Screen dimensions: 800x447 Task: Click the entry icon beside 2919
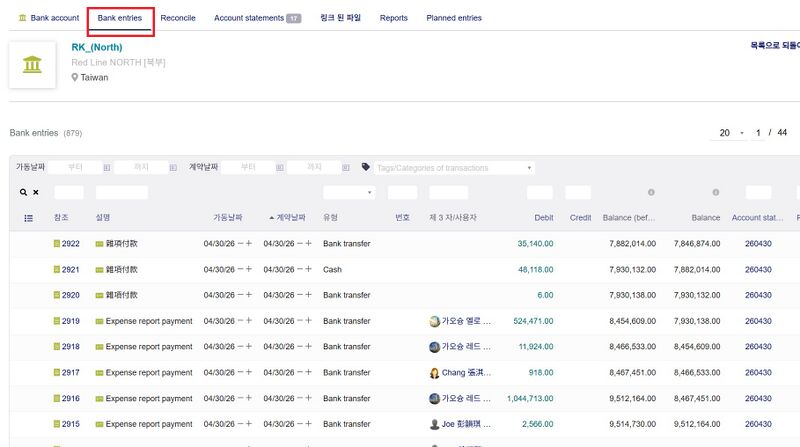click(x=57, y=321)
